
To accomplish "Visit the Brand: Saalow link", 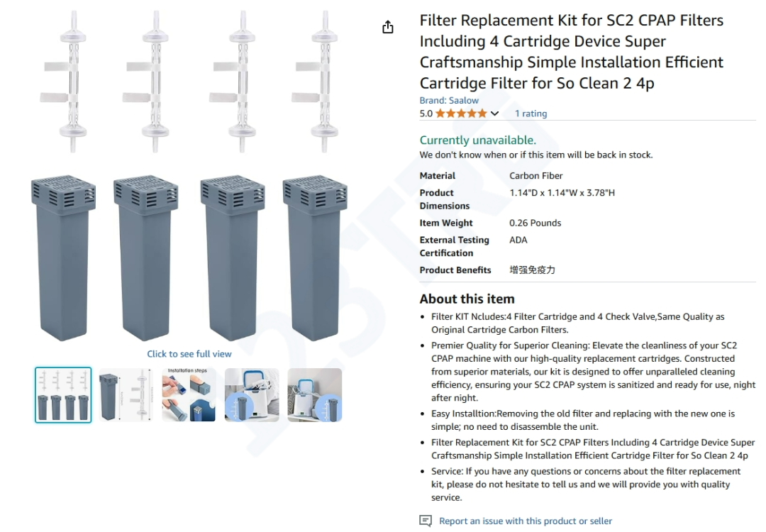I will coord(449,101).
